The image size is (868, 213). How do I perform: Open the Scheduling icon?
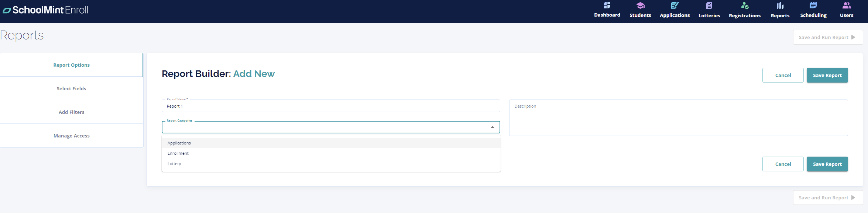tap(813, 6)
